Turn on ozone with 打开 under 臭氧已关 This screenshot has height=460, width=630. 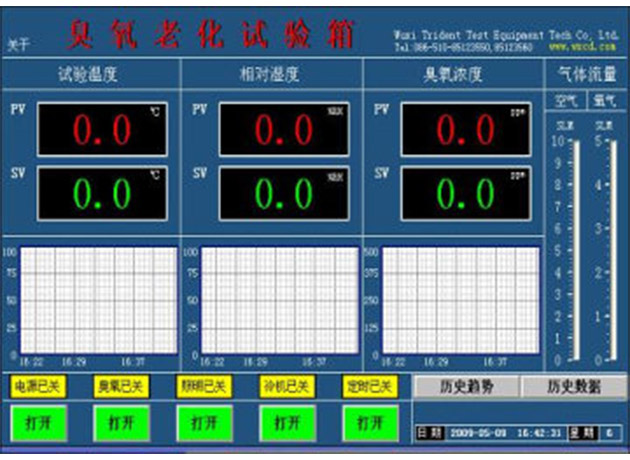(x=121, y=423)
